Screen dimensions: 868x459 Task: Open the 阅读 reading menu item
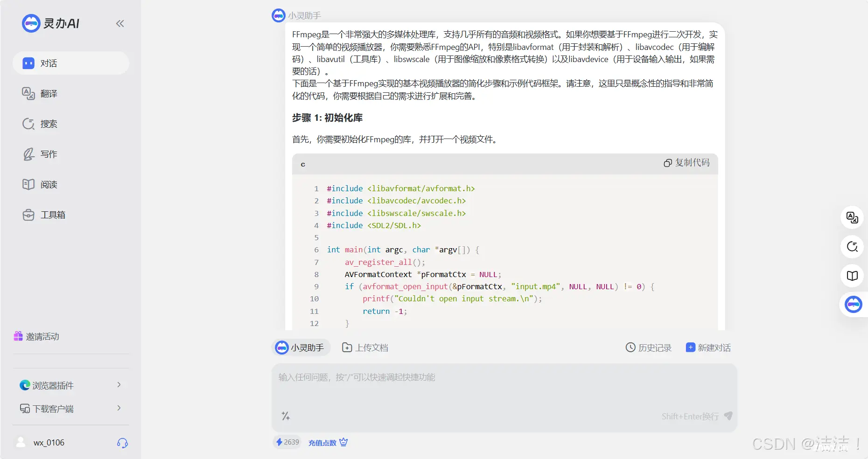pyautogui.click(x=71, y=184)
